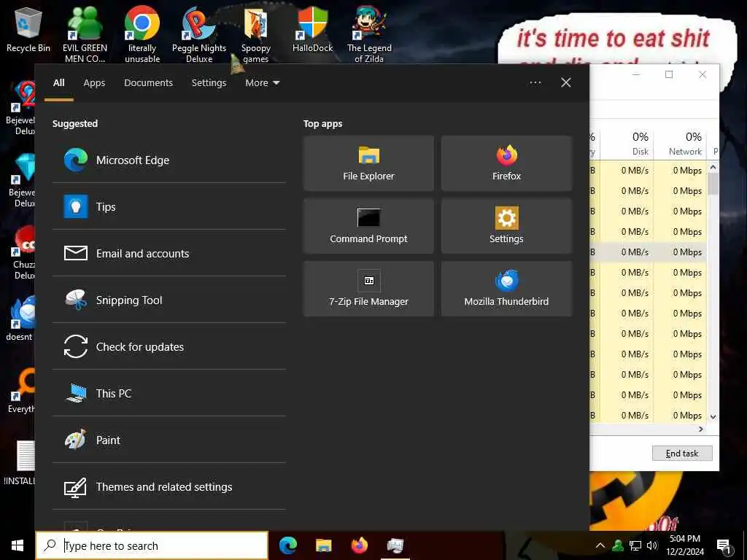Image resolution: width=747 pixels, height=560 pixels.
Task: Select the 'doesnt' Thunderbird desktop shortcut
Action: click(x=20, y=318)
